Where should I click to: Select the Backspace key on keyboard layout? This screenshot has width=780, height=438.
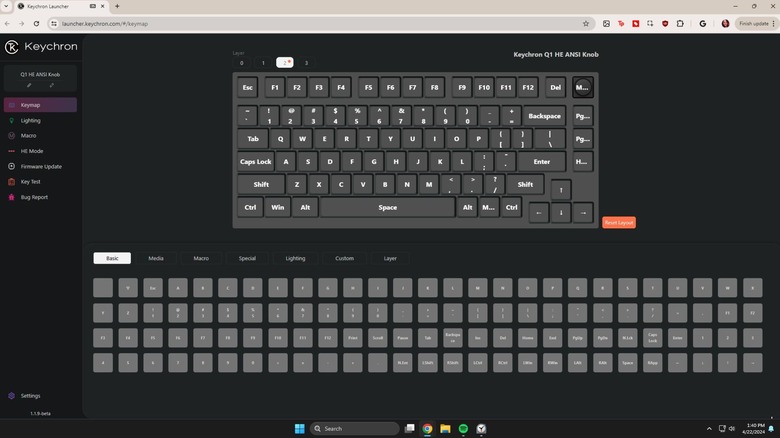pyautogui.click(x=545, y=116)
